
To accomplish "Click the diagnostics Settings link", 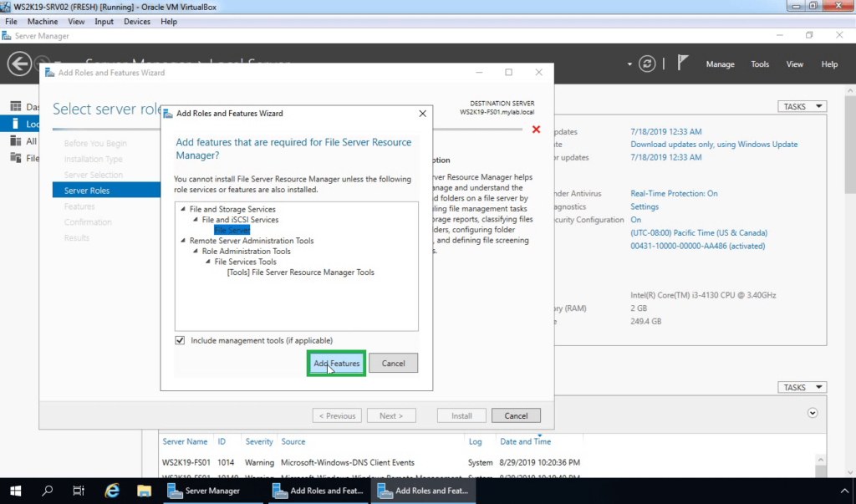I will click(645, 206).
